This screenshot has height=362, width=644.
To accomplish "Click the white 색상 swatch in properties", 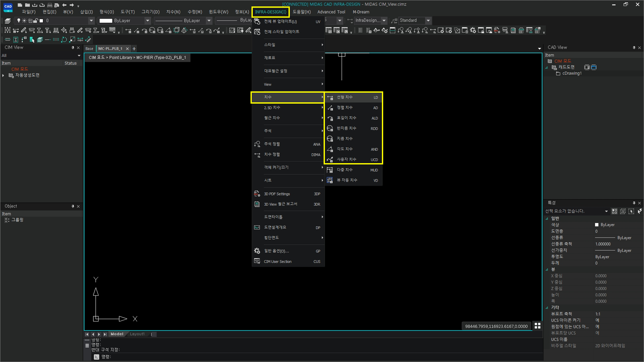I will 597,225.
